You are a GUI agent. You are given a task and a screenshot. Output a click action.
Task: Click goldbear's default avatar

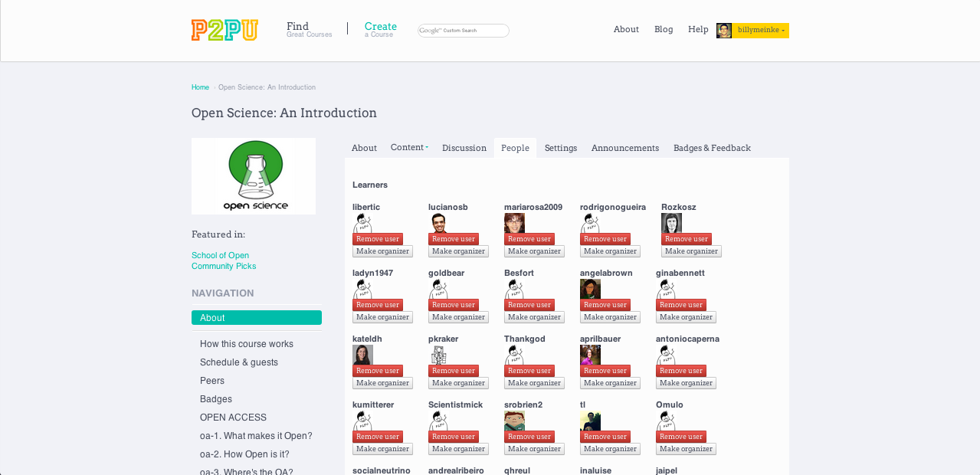(438, 289)
